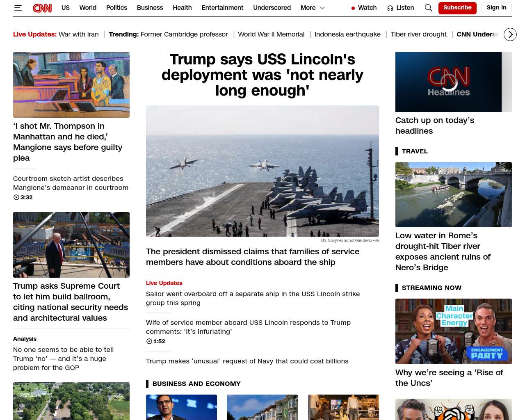The image size is (525, 420).
Task: Click the 'Analysis' label
Action: click(25, 339)
